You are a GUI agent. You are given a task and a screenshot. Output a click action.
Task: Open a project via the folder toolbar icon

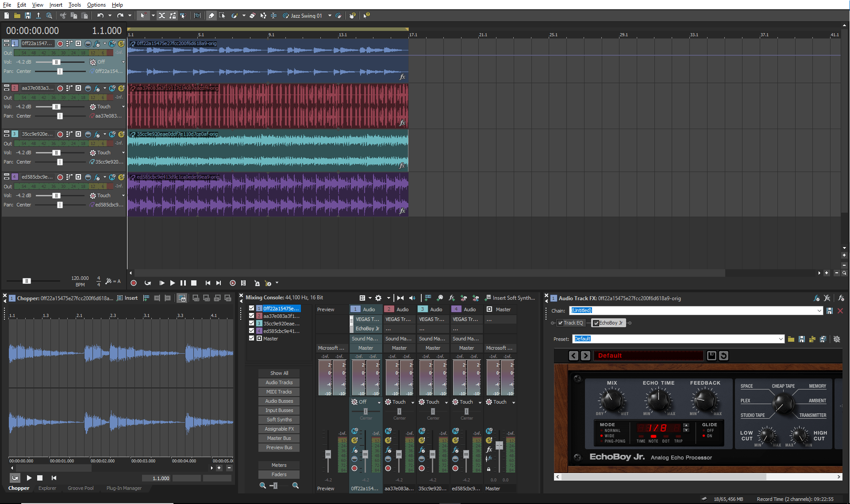point(17,15)
